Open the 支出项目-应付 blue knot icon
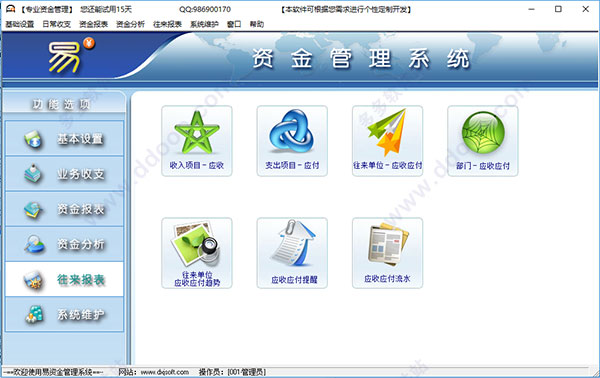Viewport: 600px width, 378px height. [292, 131]
